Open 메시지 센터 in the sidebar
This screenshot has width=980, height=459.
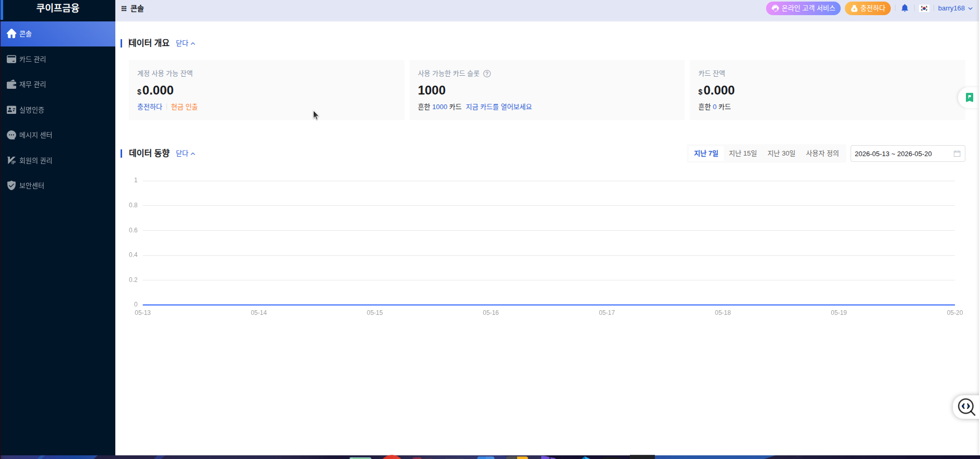pyautogui.click(x=58, y=135)
